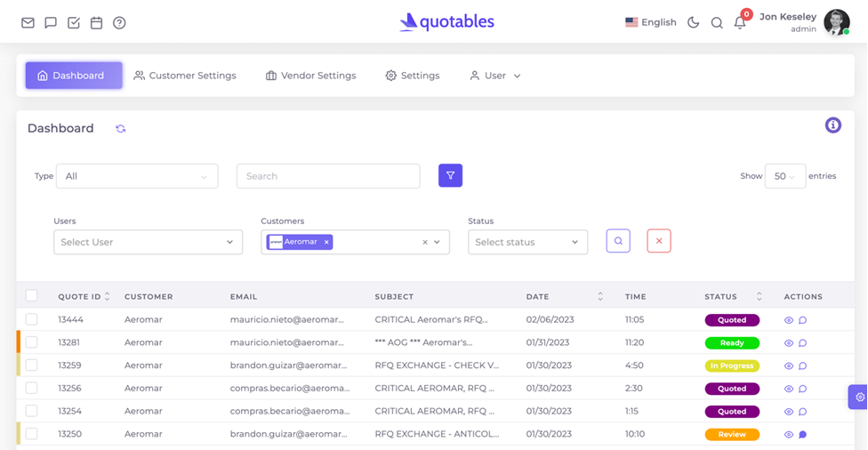The width and height of the screenshot is (868, 450).
Task: Change Show entries dropdown from 50
Action: pyautogui.click(x=785, y=176)
